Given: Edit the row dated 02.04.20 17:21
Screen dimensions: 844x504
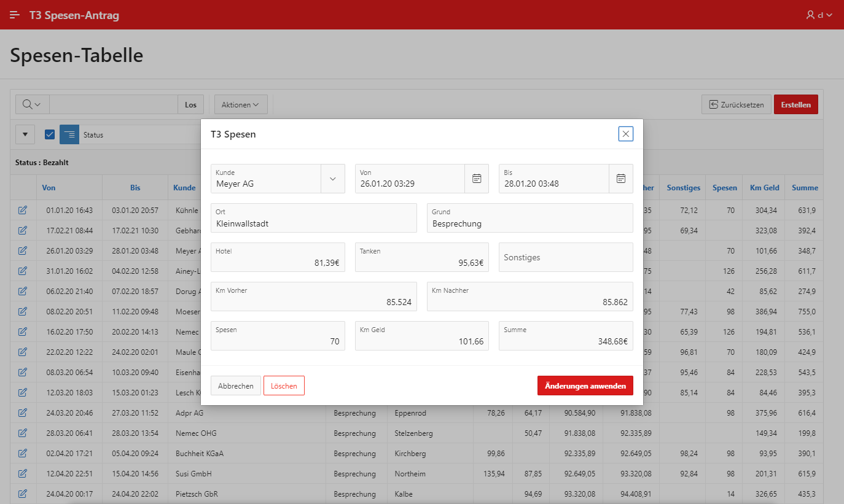Looking at the screenshot, I should click(23, 454).
